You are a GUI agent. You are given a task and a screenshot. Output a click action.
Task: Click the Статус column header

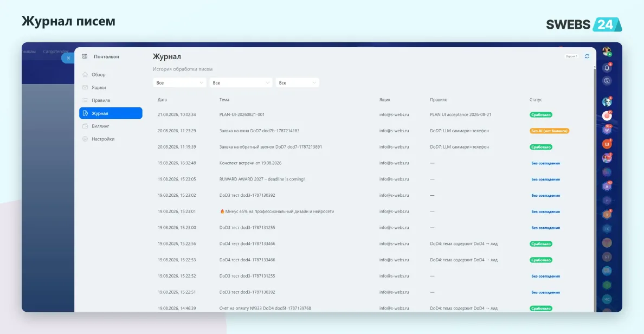(536, 100)
